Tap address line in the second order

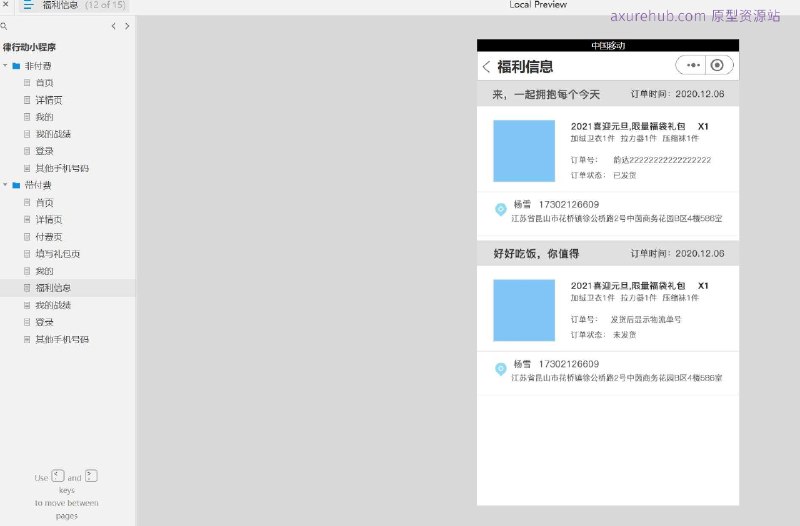pos(617,378)
